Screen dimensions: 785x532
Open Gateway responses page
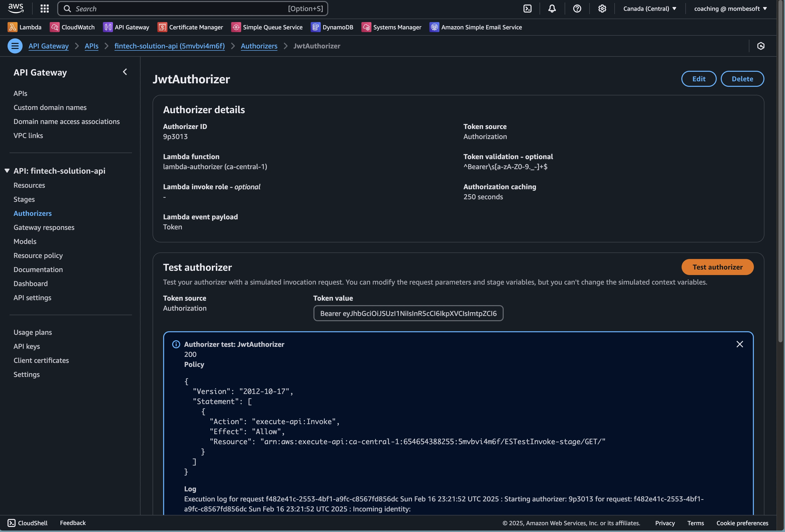click(44, 227)
